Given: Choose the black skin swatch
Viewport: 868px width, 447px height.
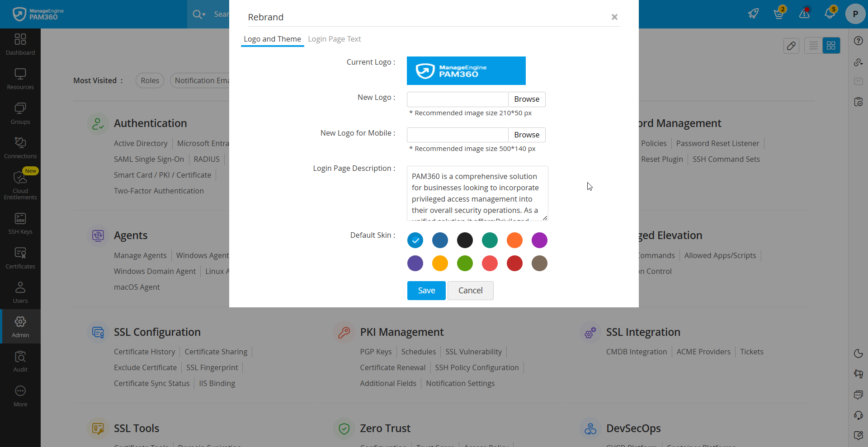Looking at the screenshot, I should click(x=465, y=240).
